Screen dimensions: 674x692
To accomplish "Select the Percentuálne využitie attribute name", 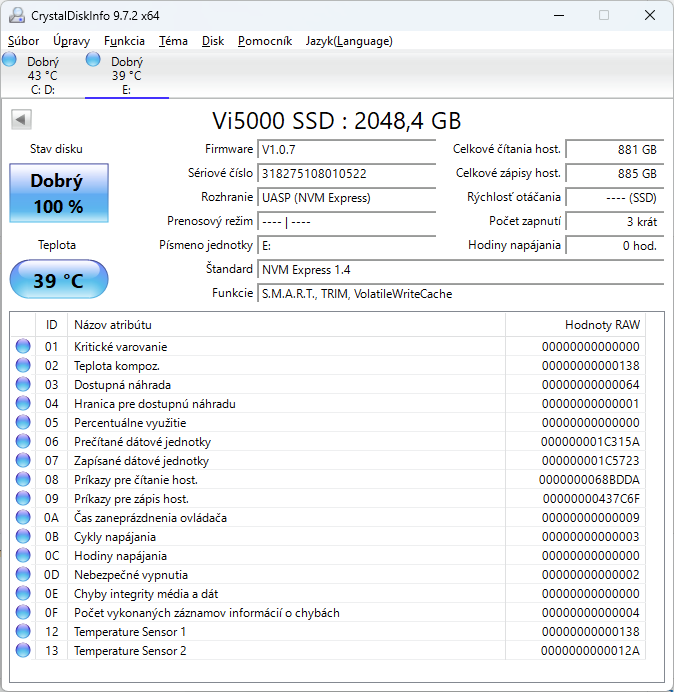I will (x=130, y=423).
